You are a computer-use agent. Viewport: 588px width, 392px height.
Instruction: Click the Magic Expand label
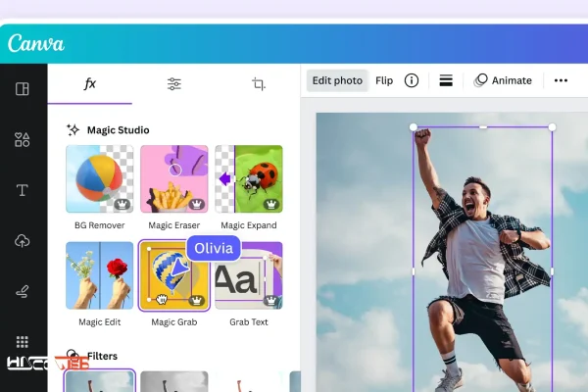pos(249,225)
